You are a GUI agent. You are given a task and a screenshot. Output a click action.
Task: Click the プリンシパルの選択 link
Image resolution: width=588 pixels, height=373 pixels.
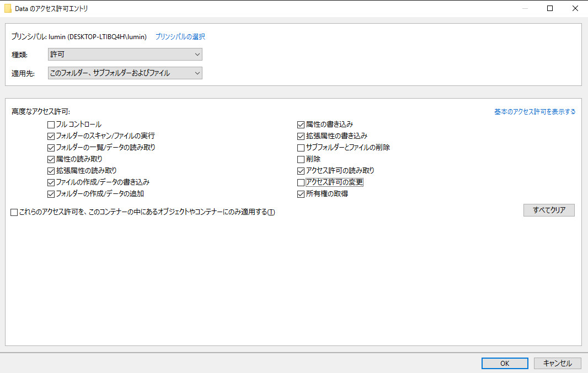[180, 37]
